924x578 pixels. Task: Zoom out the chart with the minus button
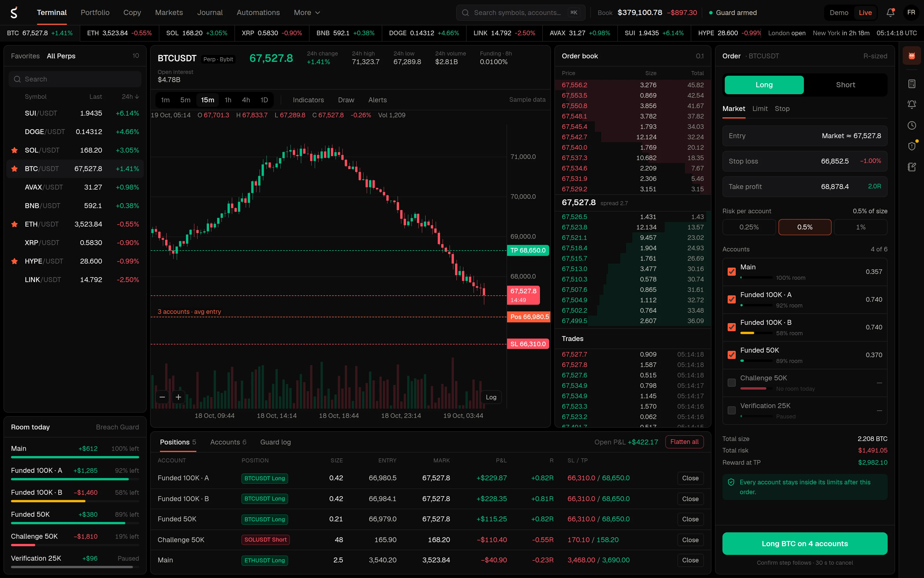pos(162,397)
